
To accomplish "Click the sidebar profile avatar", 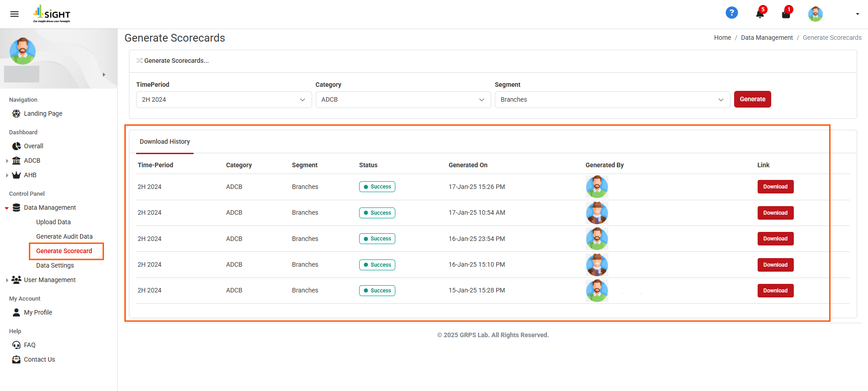I will 23,51.
